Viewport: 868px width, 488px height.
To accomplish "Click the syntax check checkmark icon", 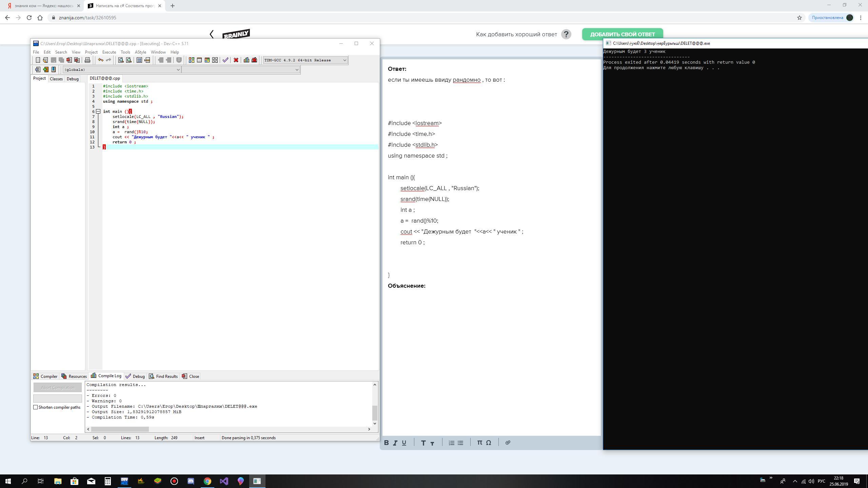I will [225, 60].
